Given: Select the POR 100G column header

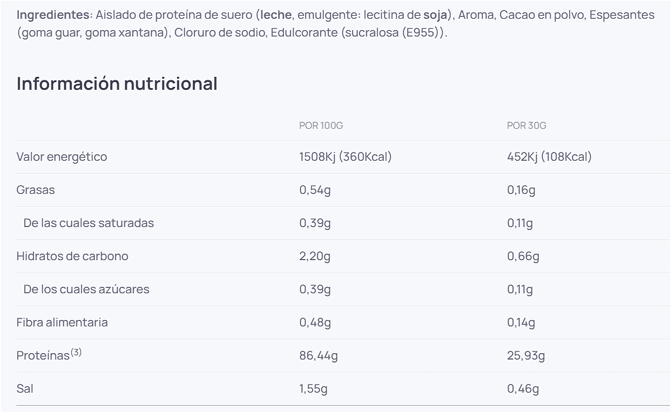Looking at the screenshot, I should pyautogui.click(x=321, y=125).
